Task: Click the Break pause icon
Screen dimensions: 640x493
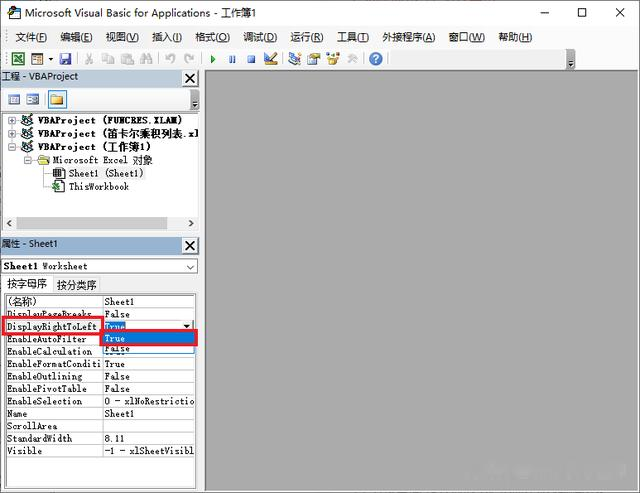Action: pyautogui.click(x=232, y=60)
